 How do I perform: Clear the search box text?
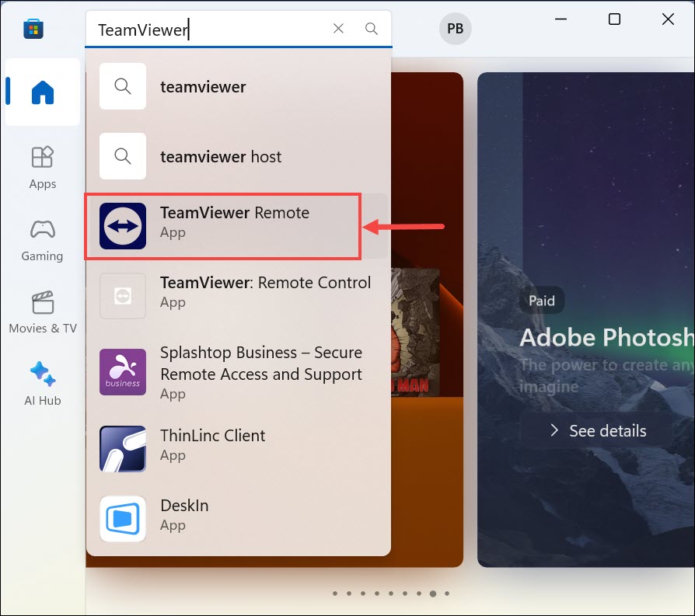click(338, 29)
